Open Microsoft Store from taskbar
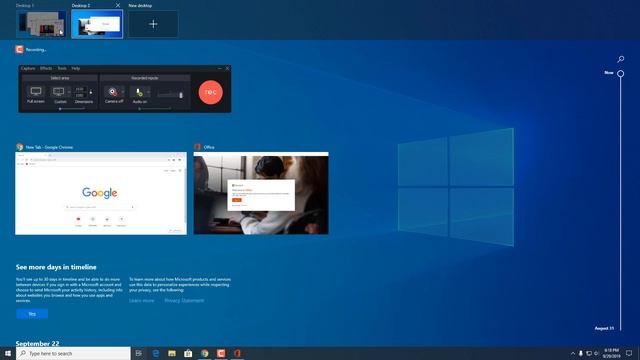This screenshot has height=360, width=640. click(x=188, y=353)
